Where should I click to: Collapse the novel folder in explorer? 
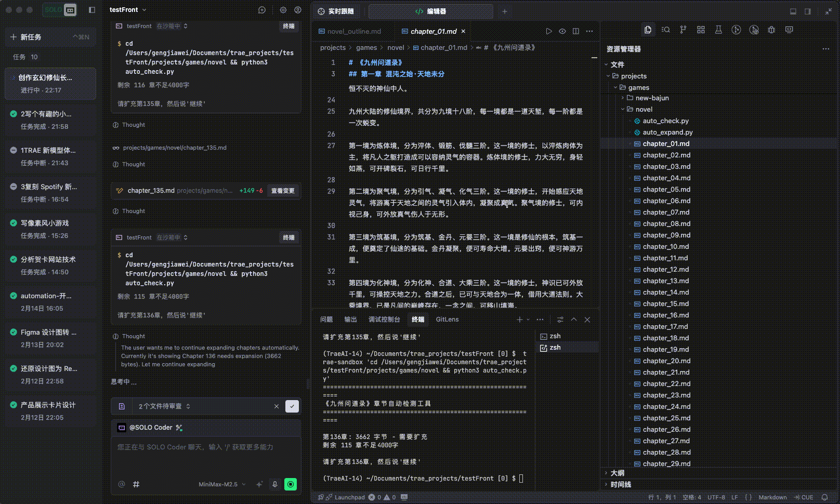click(644, 109)
